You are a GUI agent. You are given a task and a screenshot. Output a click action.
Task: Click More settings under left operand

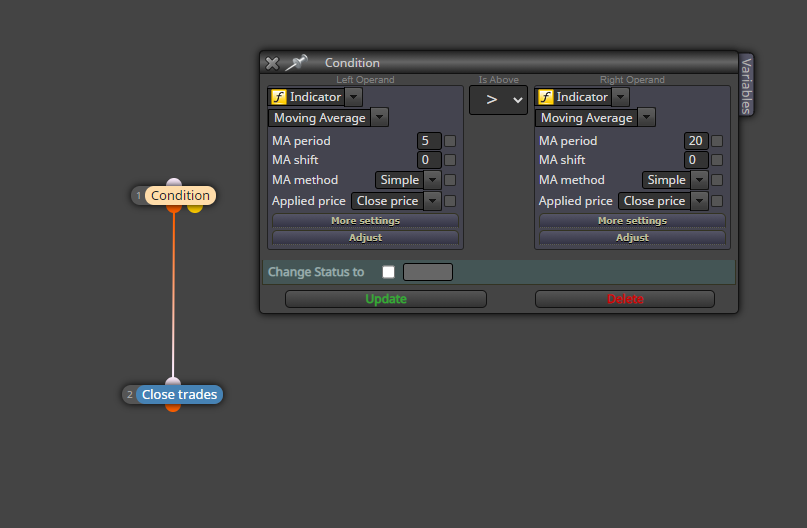pyautogui.click(x=365, y=221)
